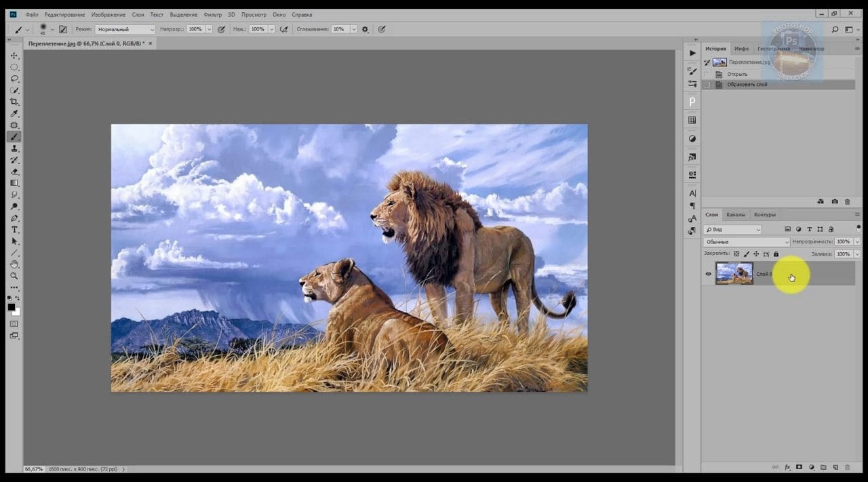Screen dimensions: 868x482
Task: Open brush smoothing options gear icon
Action: point(365,29)
